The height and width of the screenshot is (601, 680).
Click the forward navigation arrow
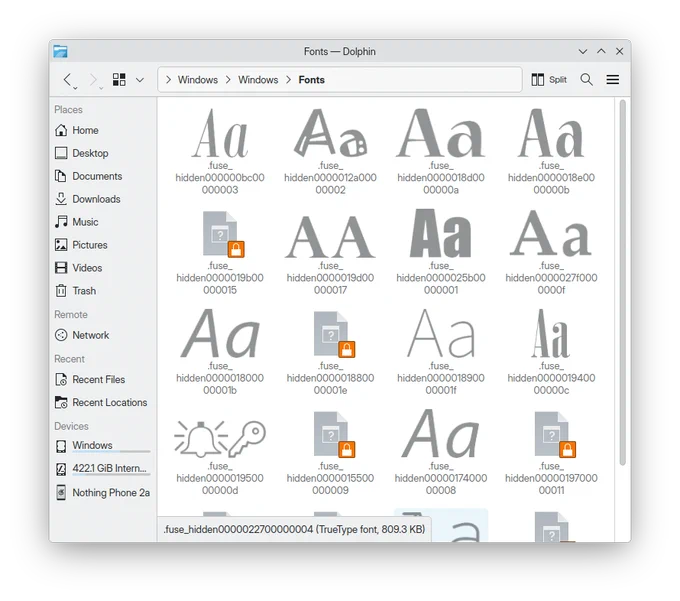click(x=93, y=80)
